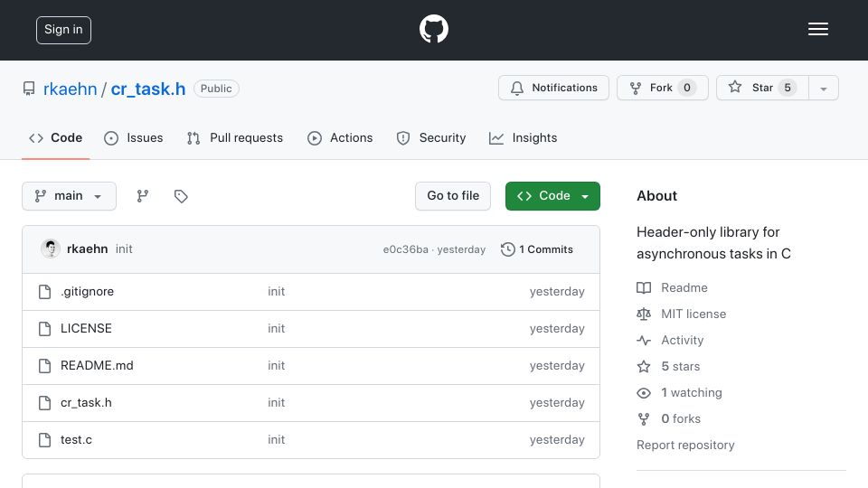Open the .gitignore file
Screen dimensions: 868x488
coord(88,292)
